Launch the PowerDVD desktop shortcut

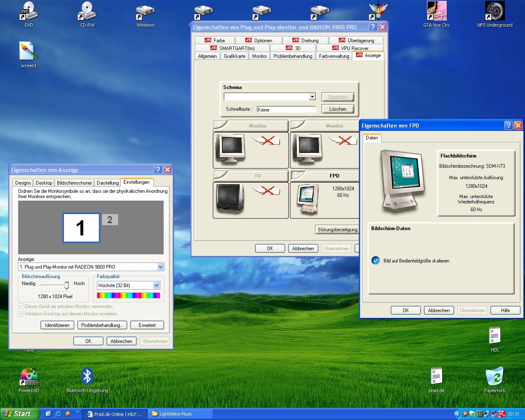29,377
